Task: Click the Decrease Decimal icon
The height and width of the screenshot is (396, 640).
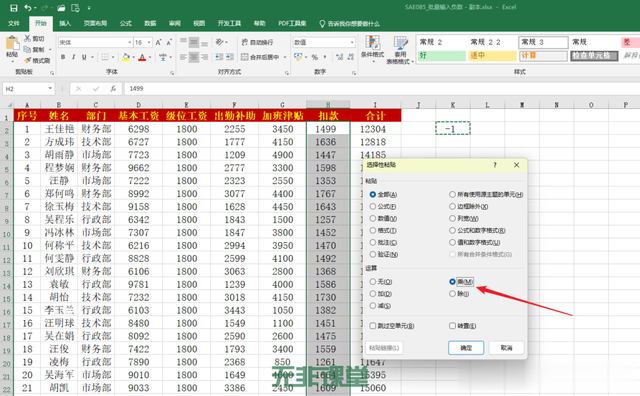Action: 351,57
